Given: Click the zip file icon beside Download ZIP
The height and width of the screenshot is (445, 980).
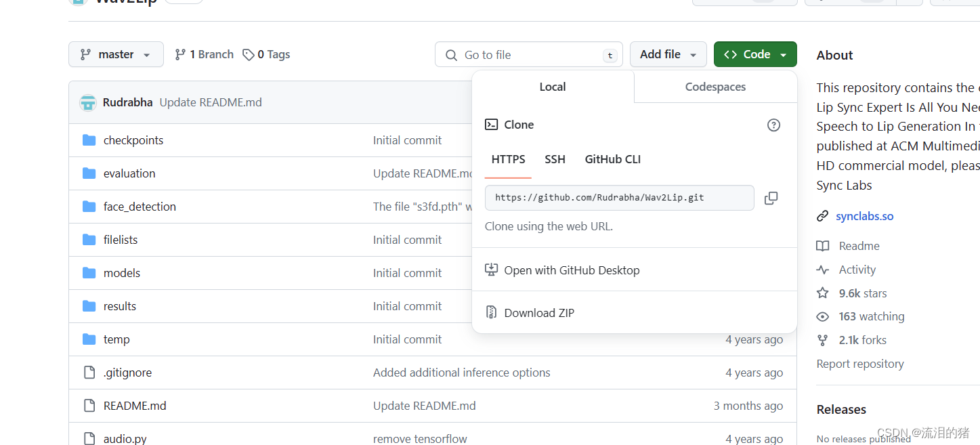Looking at the screenshot, I should click(x=492, y=312).
